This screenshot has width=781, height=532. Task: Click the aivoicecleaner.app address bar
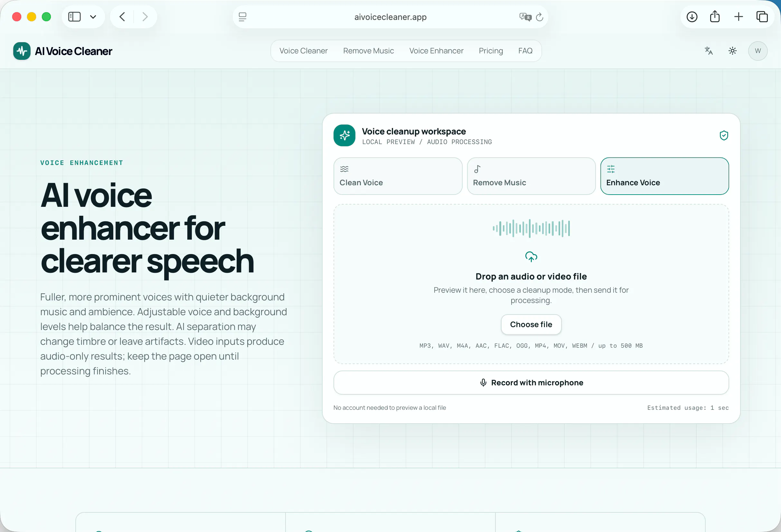click(x=390, y=17)
